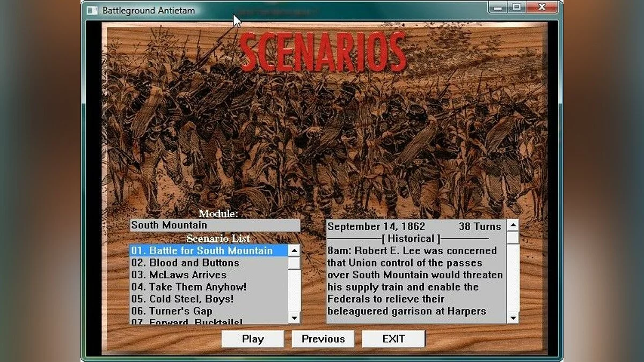
Task: Close the Battleground Antietam window
Action: click(x=541, y=7)
